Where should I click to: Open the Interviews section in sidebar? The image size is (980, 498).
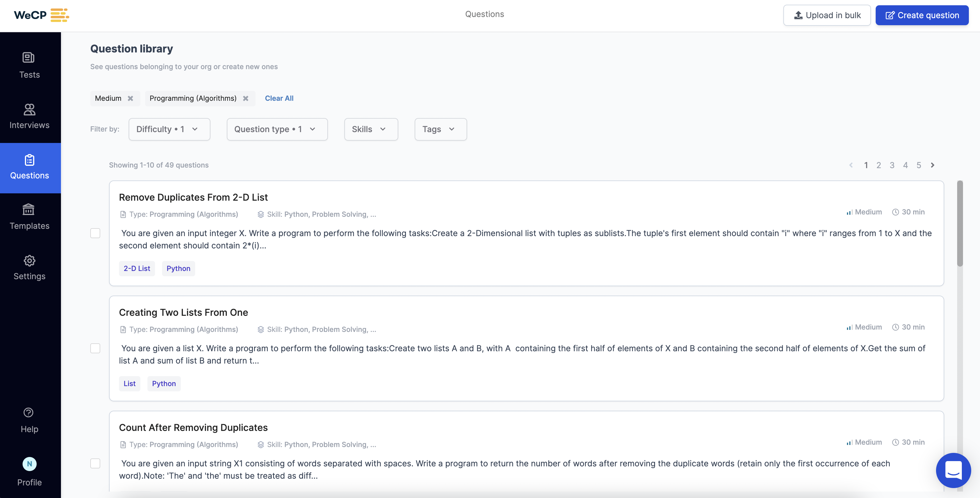pos(29,116)
